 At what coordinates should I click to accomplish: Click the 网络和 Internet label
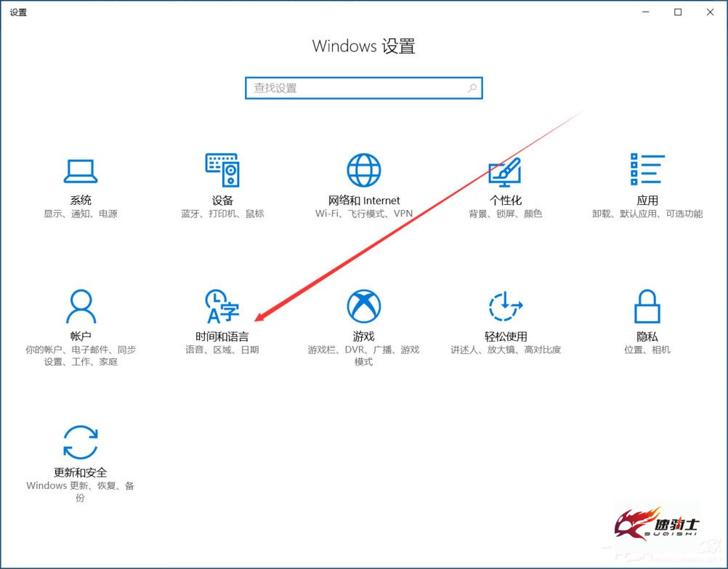tap(364, 200)
